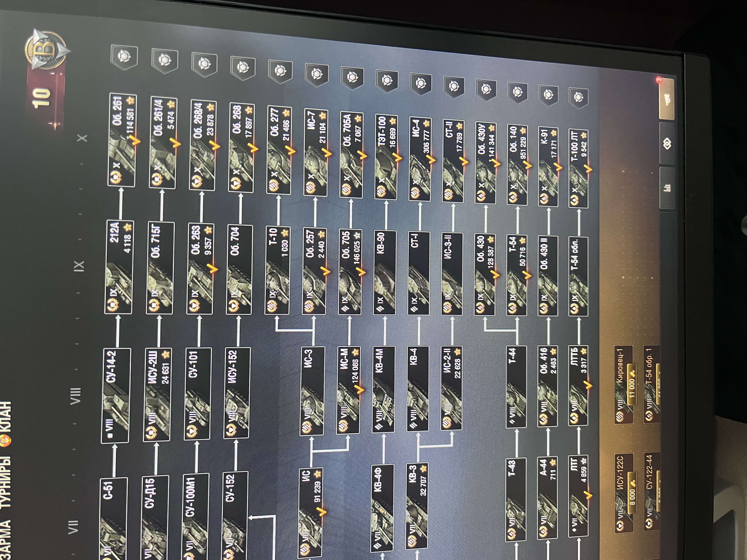Screen dimensions: 747x560
Task: Open the blueprint icon beside ТЭТ-100
Action: (387, 81)
